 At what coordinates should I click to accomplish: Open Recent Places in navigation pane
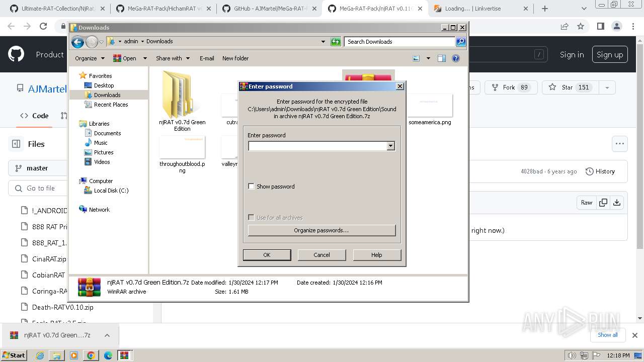pyautogui.click(x=111, y=105)
